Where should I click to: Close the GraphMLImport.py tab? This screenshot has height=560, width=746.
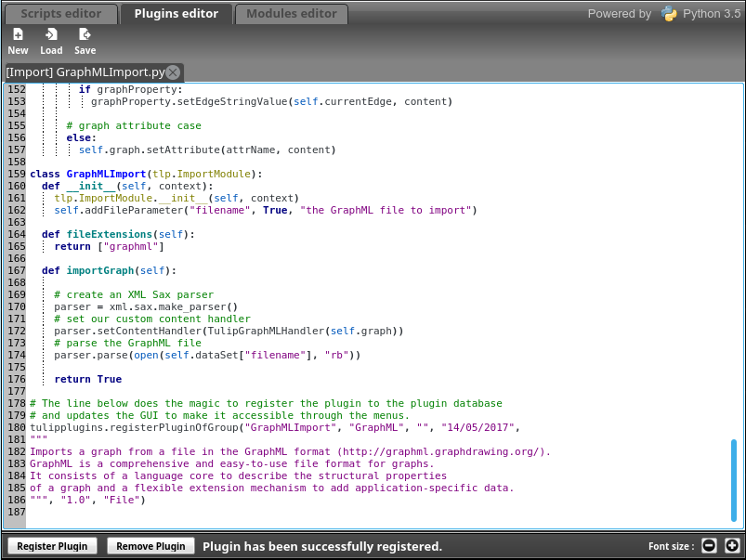173,72
